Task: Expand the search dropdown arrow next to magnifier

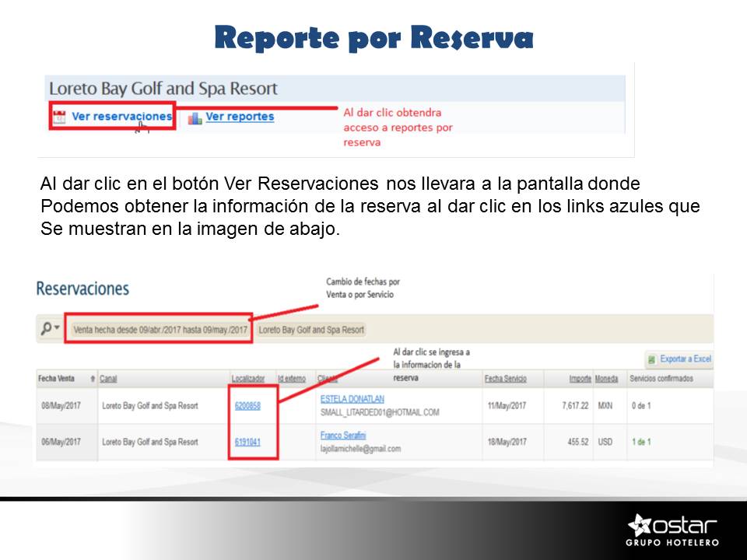Action: pos(57,329)
